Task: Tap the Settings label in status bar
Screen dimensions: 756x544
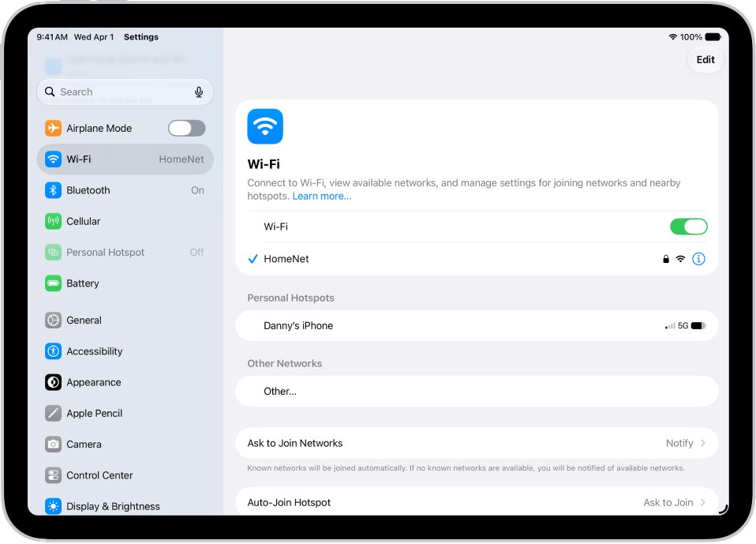Action: 140,37
